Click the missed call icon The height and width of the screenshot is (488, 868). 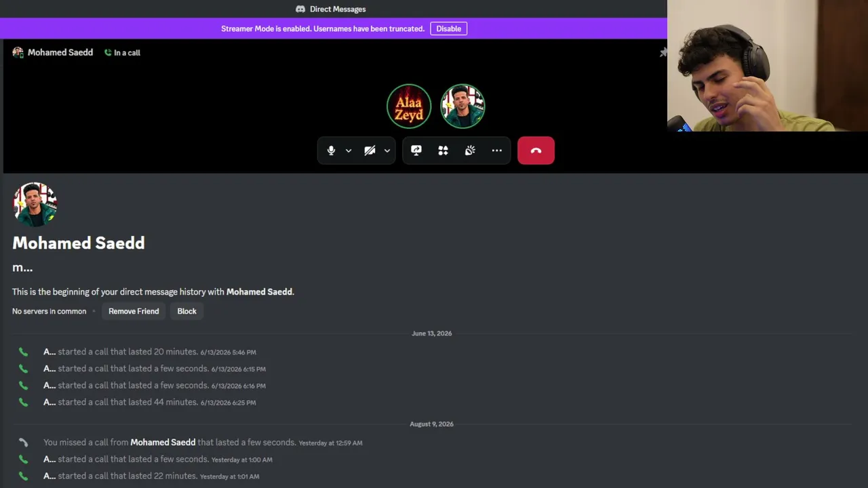coord(24,443)
